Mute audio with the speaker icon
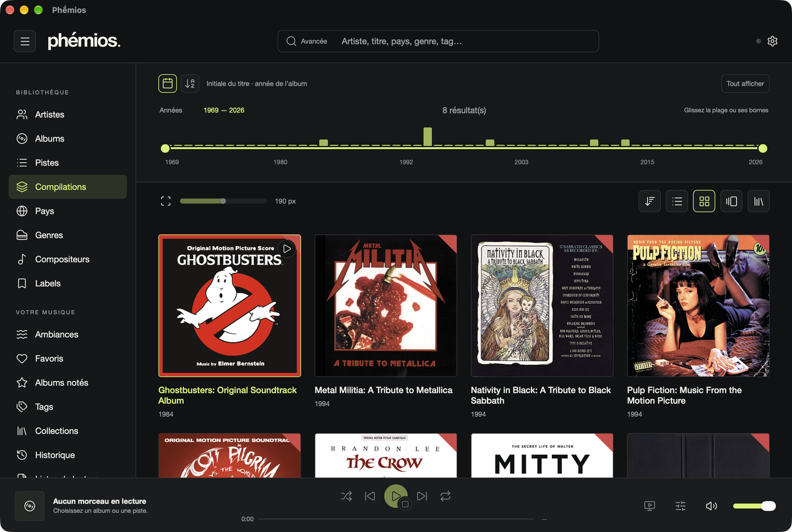The width and height of the screenshot is (792, 532). 712,506
